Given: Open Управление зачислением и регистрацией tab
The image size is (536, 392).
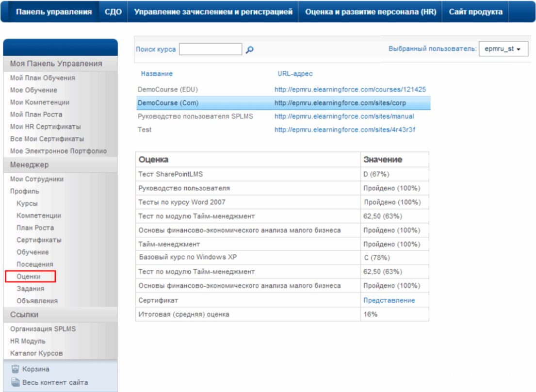Looking at the screenshot, I should pyautogui.click(x=213, y=12).
